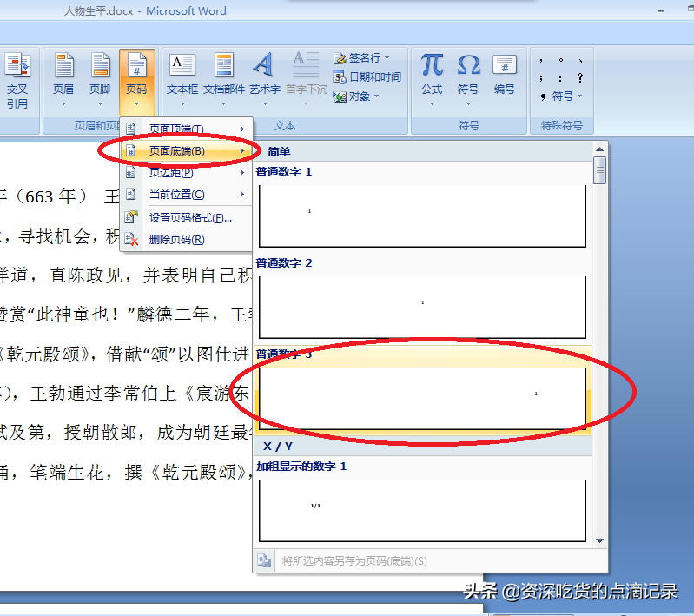
Task: Select Top of Page (页面顶端) submenu
Action: coord(187,129)
